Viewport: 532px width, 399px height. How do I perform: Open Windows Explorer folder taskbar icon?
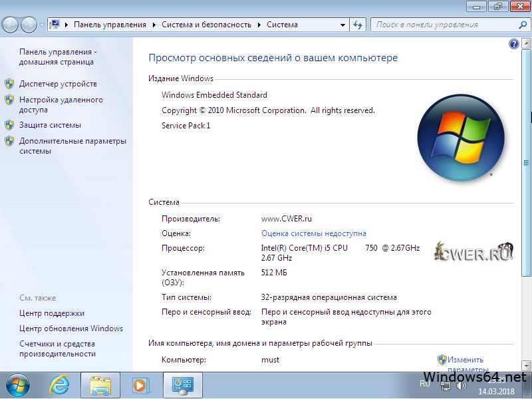coord(100,386)
